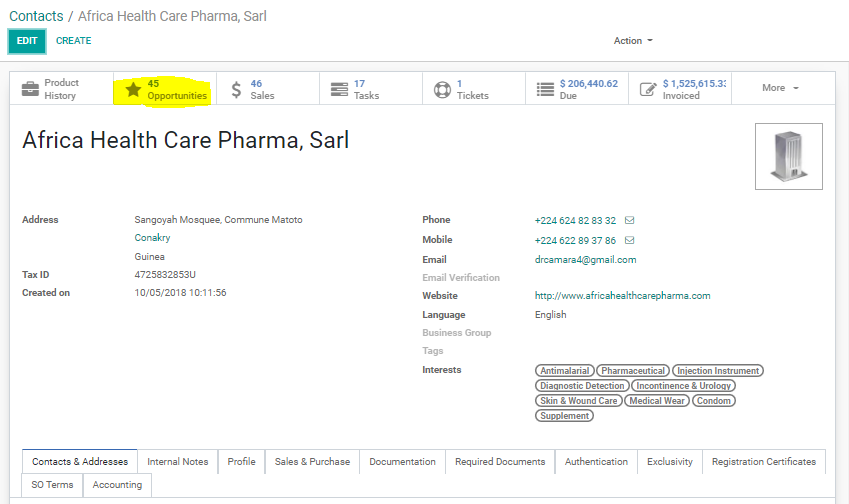849x504 pixels.
Task: Click phone number +224 624 82 83 32
Action: pos(575,220)
